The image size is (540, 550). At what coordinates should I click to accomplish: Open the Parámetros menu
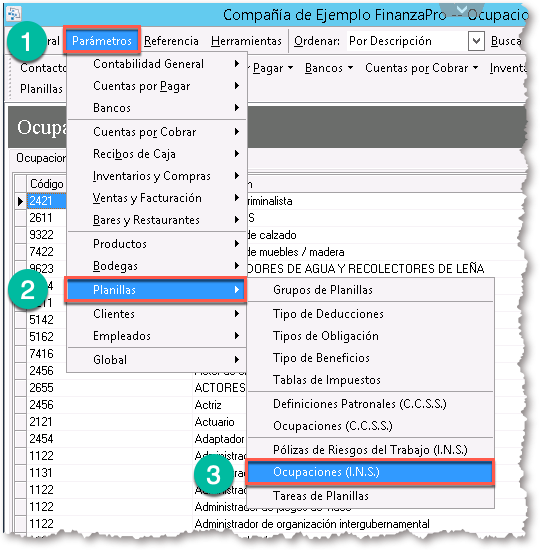point(102,41)
